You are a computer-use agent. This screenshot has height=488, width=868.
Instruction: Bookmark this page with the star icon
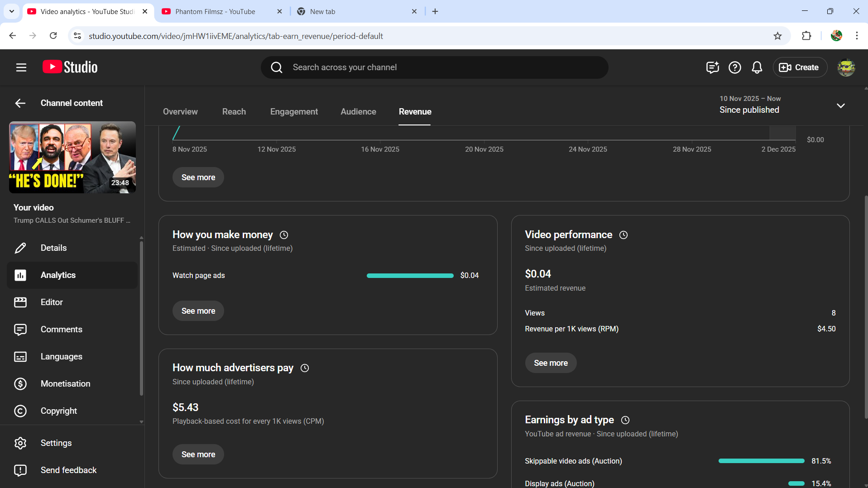click(x=777, y=36)
